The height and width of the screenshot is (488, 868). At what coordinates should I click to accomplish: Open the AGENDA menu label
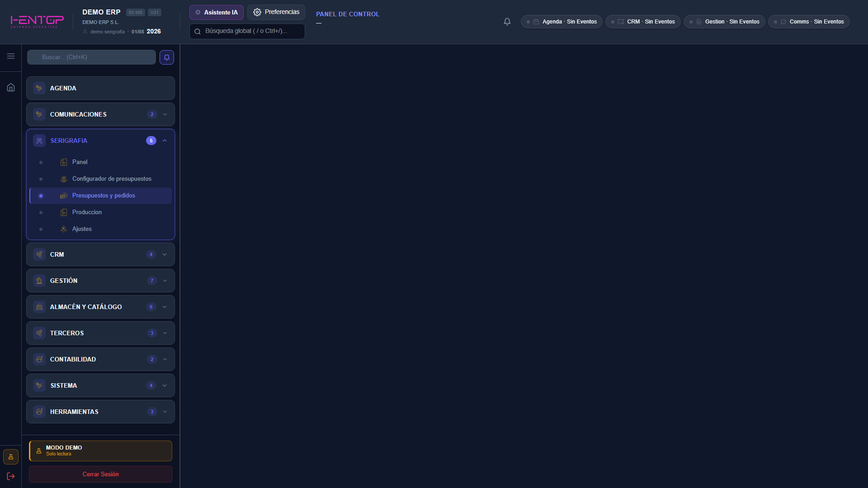[x=63, y=88]
